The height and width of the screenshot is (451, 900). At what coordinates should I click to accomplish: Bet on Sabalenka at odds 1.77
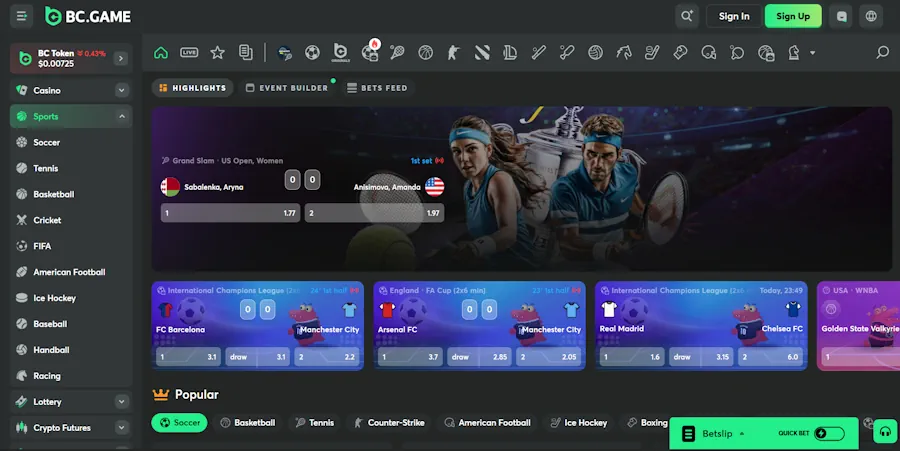(230, 213)
